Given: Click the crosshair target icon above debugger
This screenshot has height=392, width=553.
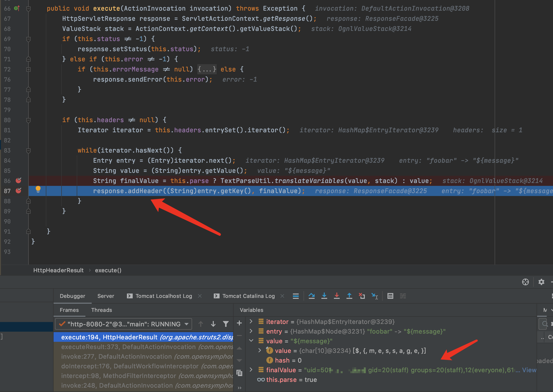Looking at the screenshot, I should (525, 282).
